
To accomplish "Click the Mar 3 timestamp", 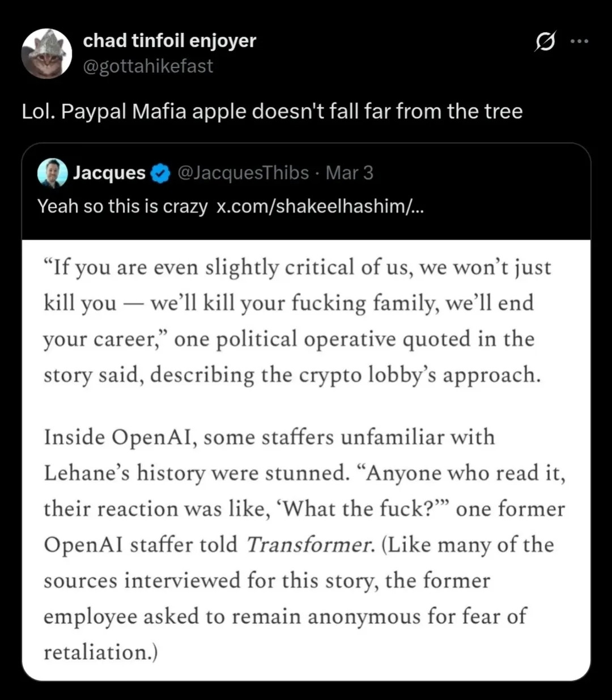I will pyautogui.click(x=350, y=173).
